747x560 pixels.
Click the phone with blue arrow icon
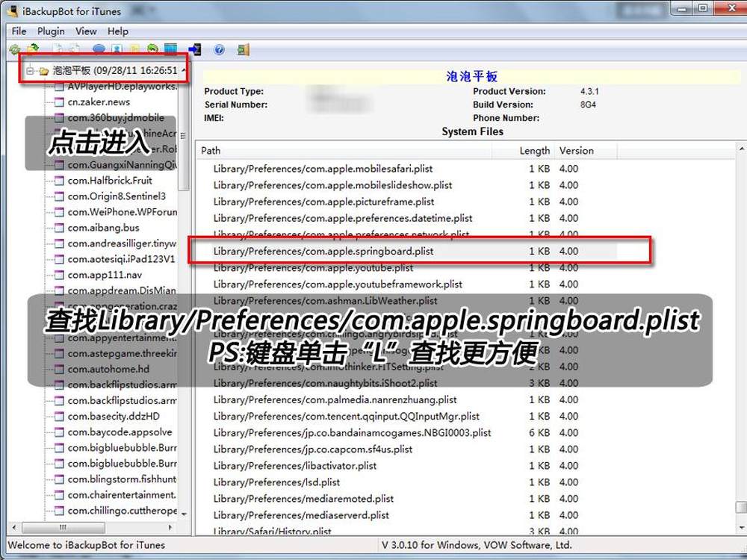click(x=195, y=49)
